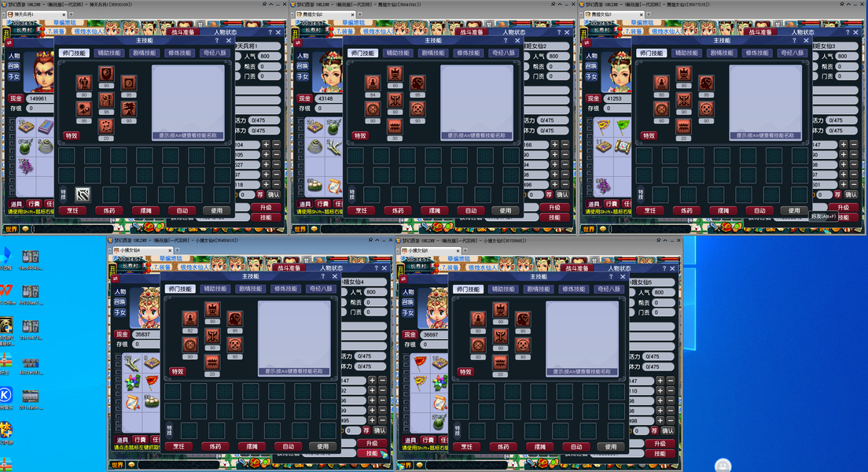
Task: Click the level-80 skill icon in 小姨女仙5 window
Action: [x=478, y=319]
